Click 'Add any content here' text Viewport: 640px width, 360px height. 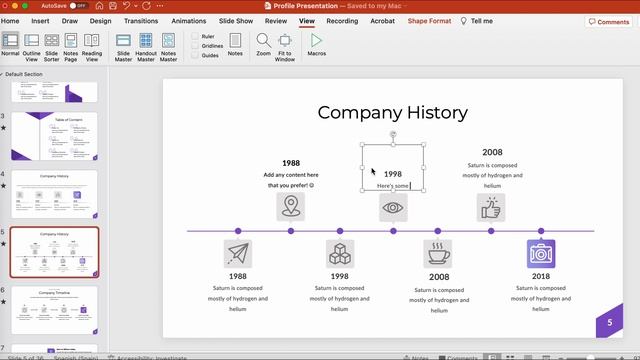(291, 175)
